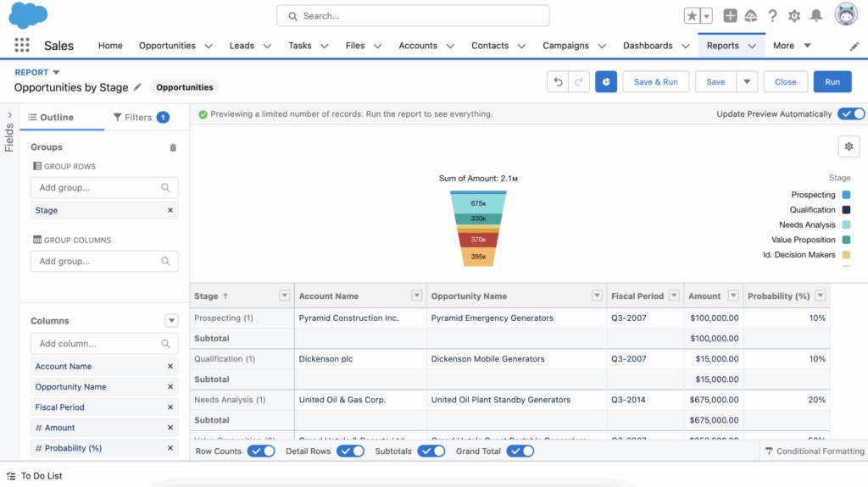The width and height of the screenshot is (868, 487).
Task: Open the Leads tab
Action: pyautogui.click(x=242, y=46)
